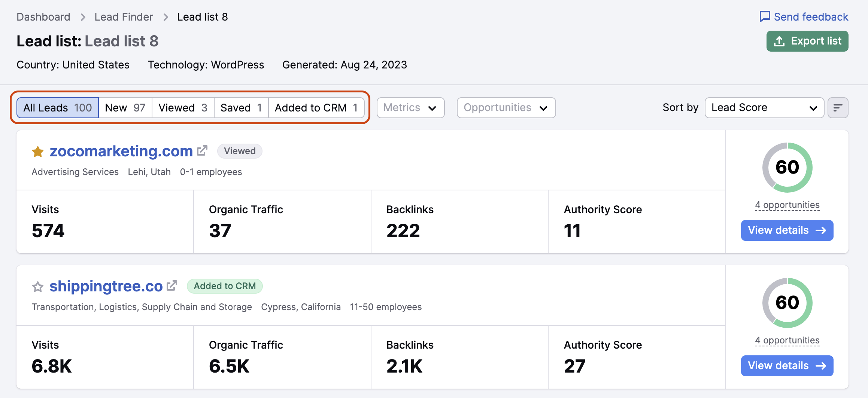Open zocomarketing.com via its external link icon
This screenshot has height=398, width=868.
(202, 150)
